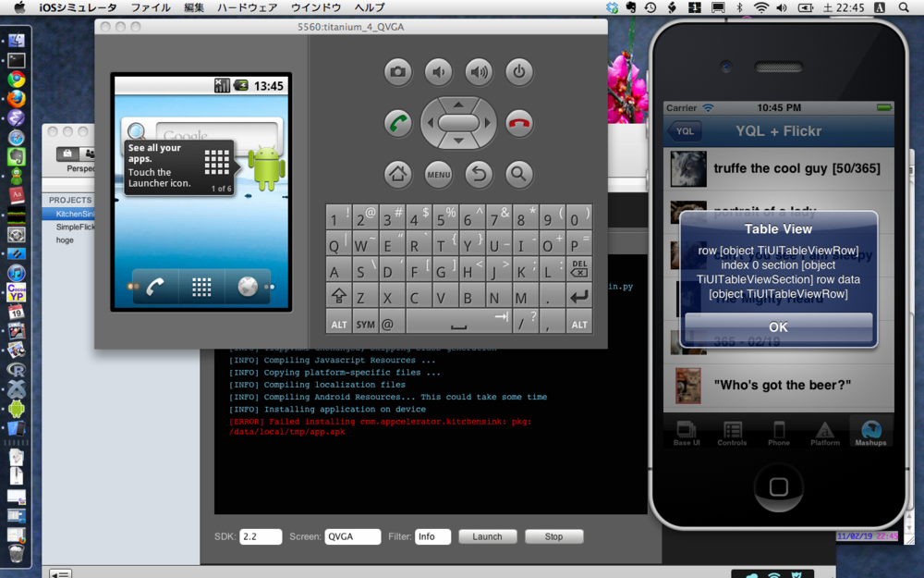This screenshot has width=924, height=578.
Task: Open Firefox from the Dock
Action: (x=17, y=99)
